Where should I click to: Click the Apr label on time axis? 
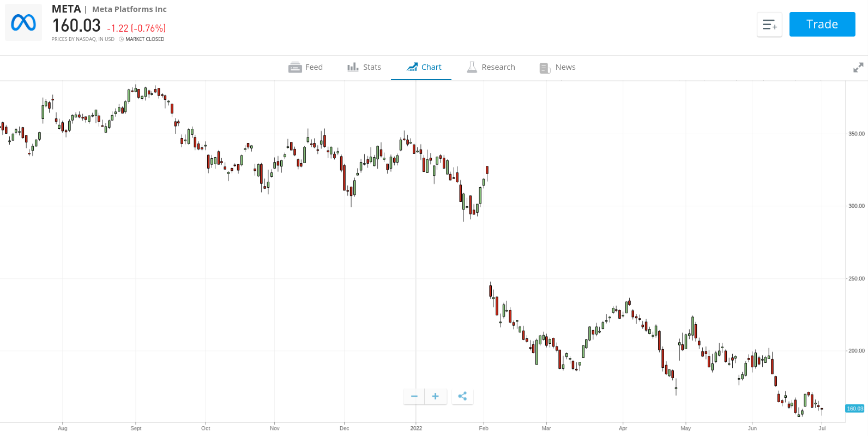pos(623,428)
